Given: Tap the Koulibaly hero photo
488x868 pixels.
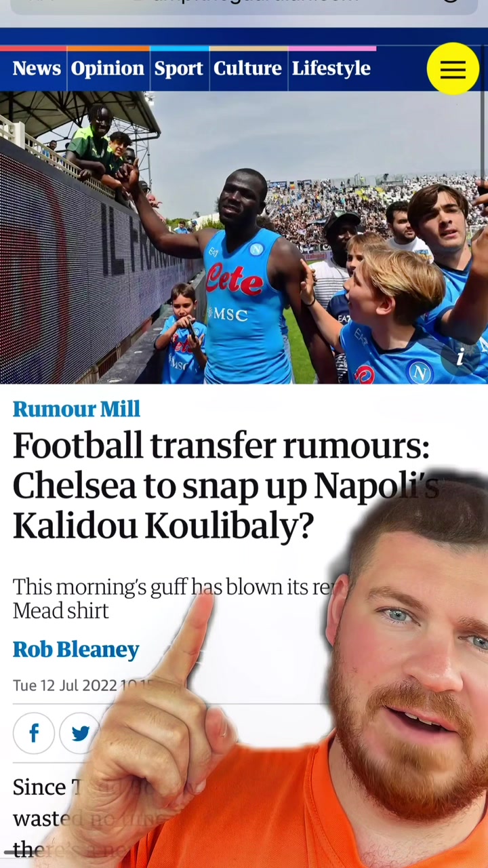Looking at the screenshot, I should (244, 237).
